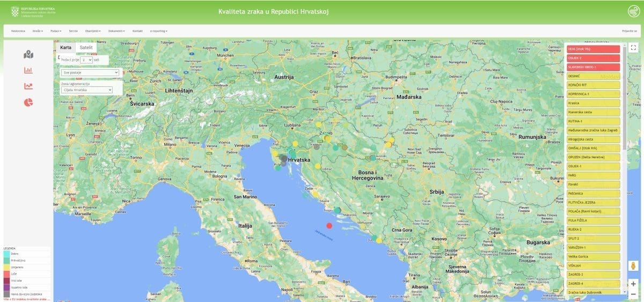Open the Sve postaje dropdown
The height and width of the screenshot is (302, 644).
[x=90, y=72]
